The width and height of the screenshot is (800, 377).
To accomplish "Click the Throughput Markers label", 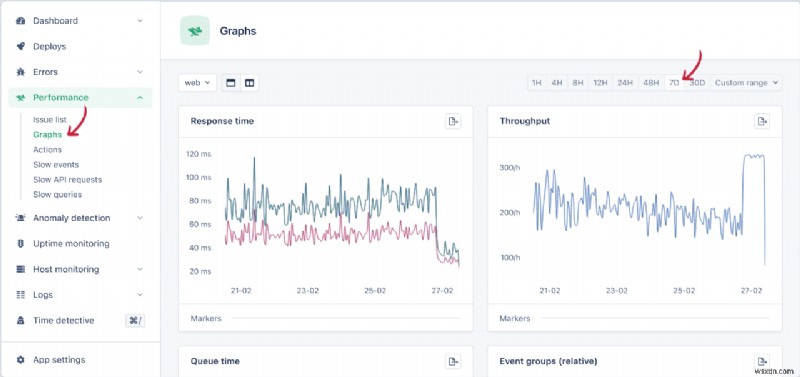I will 515,318.
